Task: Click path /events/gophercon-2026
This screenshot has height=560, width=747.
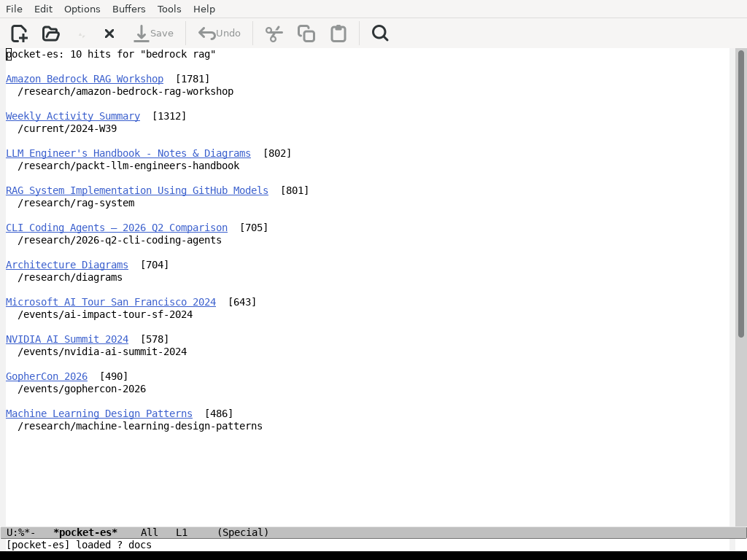Action: (x=82, y=388)
